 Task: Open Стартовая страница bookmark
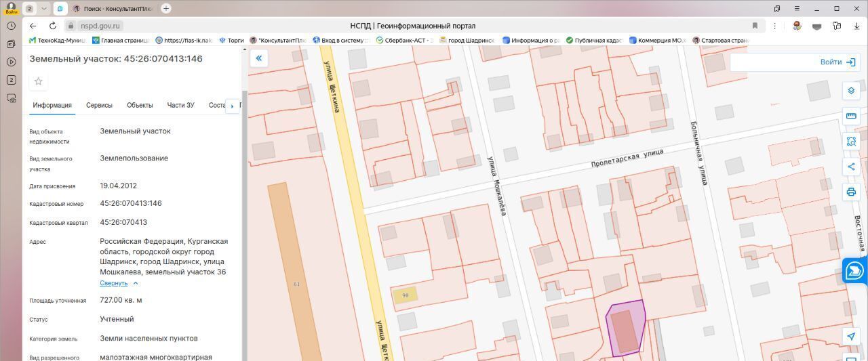pos(719,41)
